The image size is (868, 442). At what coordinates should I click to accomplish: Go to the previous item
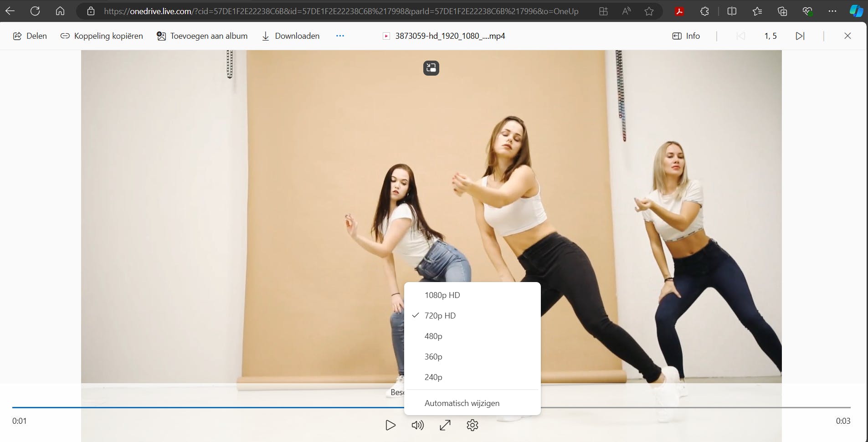(x=741, y=36)
